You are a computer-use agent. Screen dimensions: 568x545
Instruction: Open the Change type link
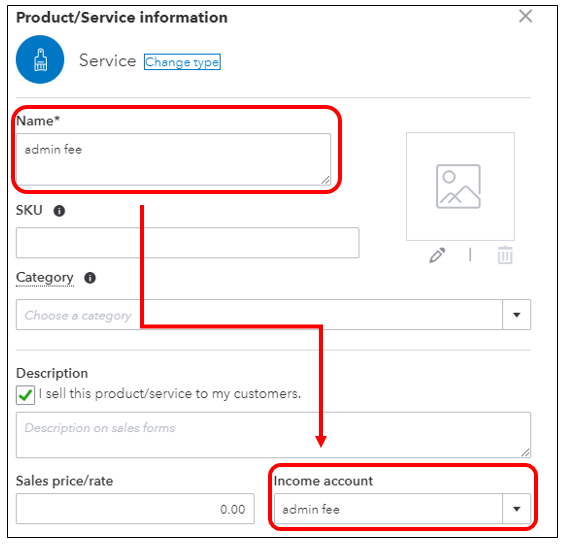tap(182, 62)
